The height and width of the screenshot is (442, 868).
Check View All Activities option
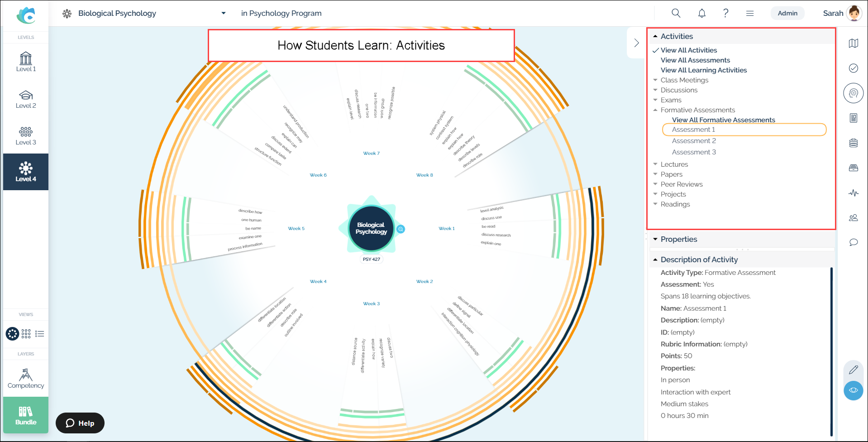point(688,50)
